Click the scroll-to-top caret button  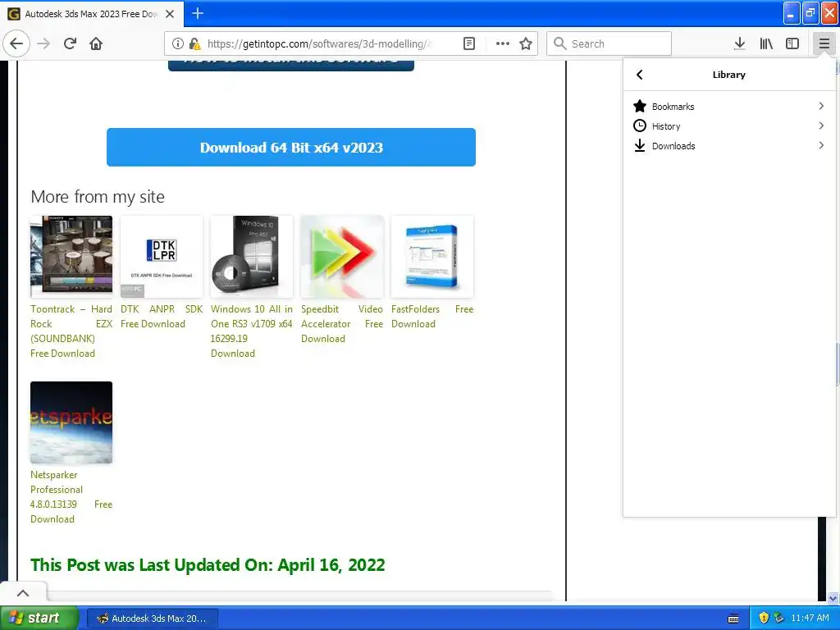pyautogui.click(x=23, y=592)
